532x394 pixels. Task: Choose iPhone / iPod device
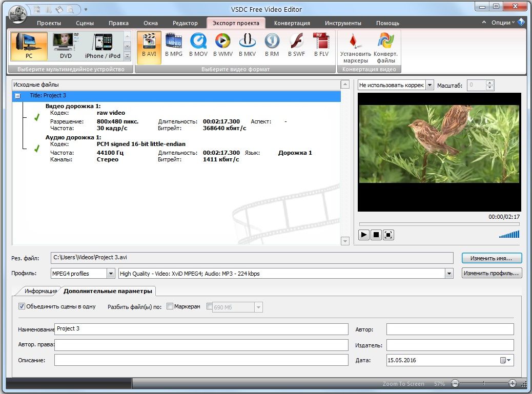[103, 46]
